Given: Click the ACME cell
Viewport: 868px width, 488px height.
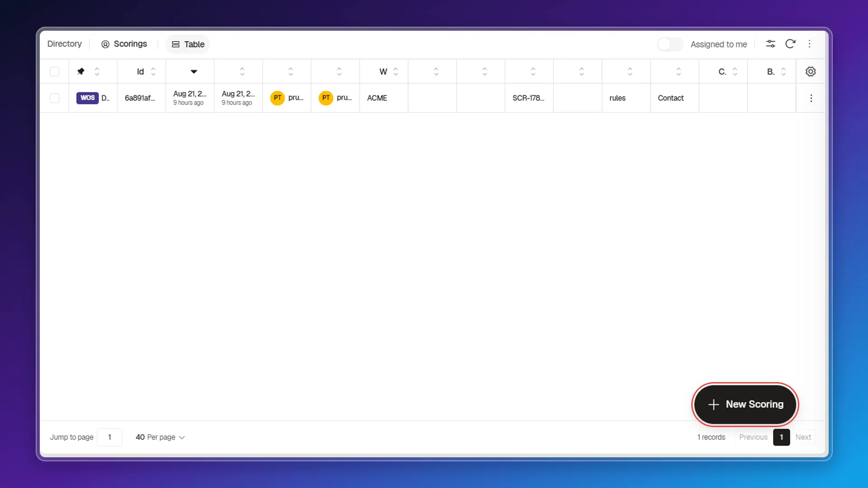Looking at the screenshot, I should 384,98.
